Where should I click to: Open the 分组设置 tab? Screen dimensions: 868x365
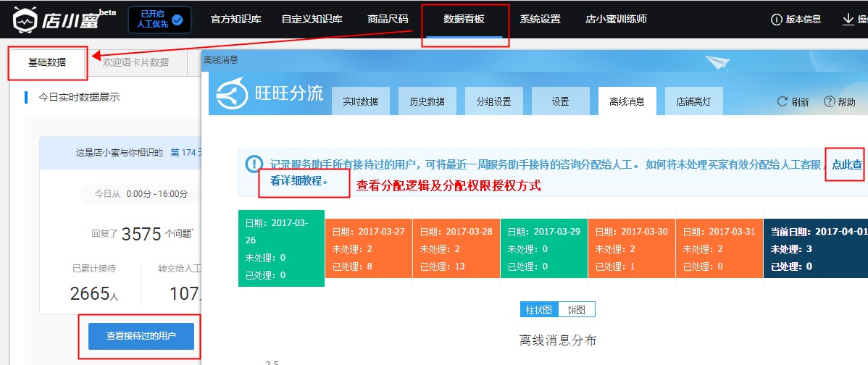click(493, 101)
